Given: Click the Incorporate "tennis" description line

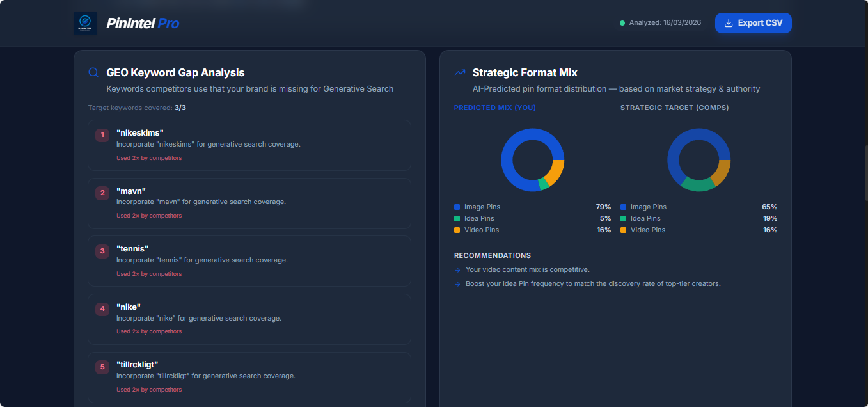Looking at the screenshot, I should [202, 260].
